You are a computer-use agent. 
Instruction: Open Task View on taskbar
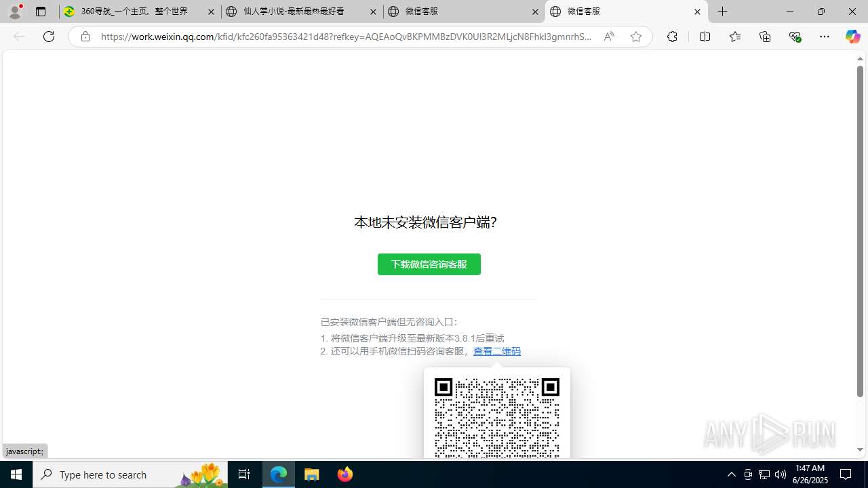tap(244, 474)
